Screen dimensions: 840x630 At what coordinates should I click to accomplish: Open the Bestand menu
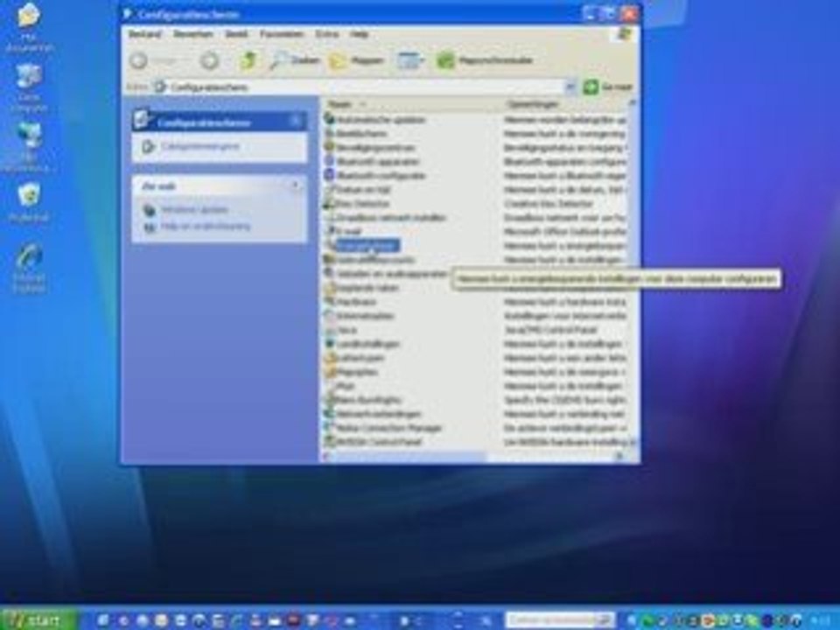[x=144, y=34]
